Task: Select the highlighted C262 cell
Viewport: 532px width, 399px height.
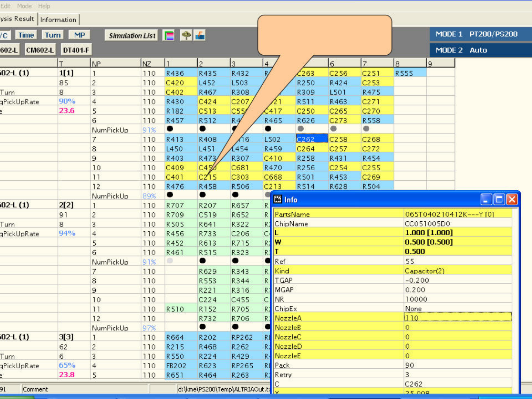Action: pos(311,139)
